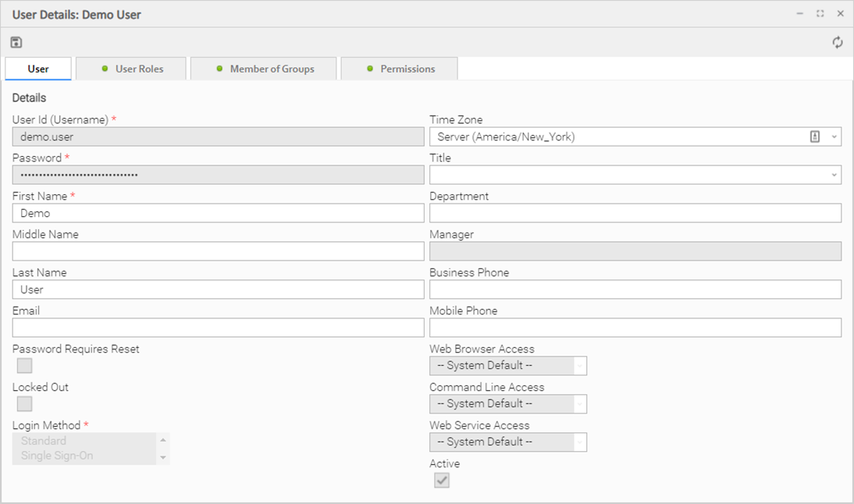Open the Permissions tab
This screenshot has width=854, height=504.
400,69
